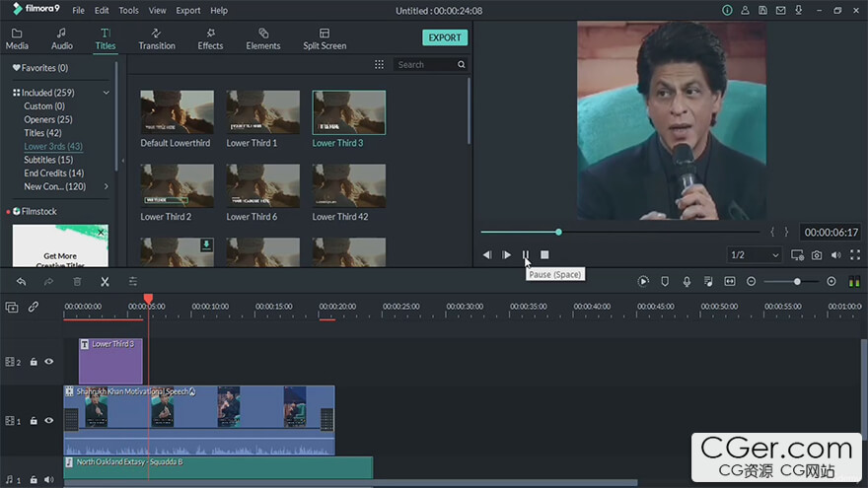Collapse the library panel arrow
The image size is (868, 488).
123,161
